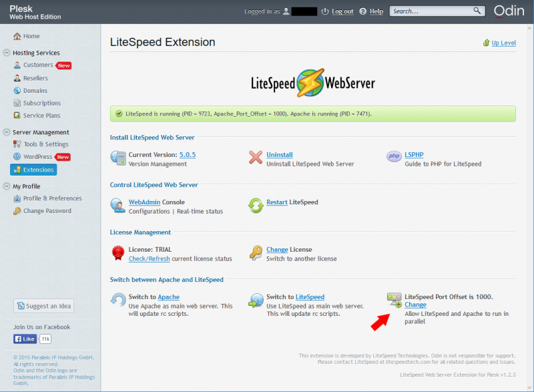Open Service Plans menu item
Screen dimensions: 534x392
41,116
